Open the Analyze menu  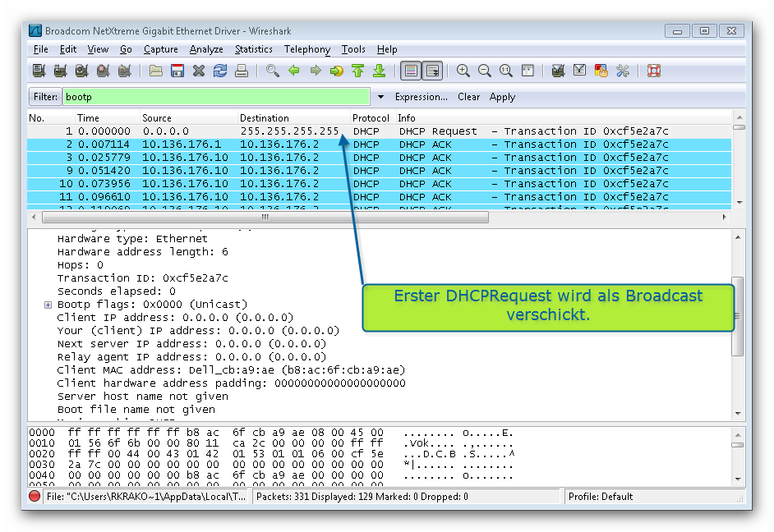[x=206, y=49]
